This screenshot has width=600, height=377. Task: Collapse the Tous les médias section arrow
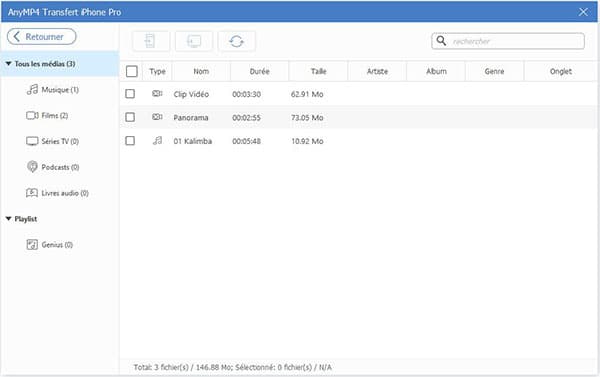tap(8, 64)
